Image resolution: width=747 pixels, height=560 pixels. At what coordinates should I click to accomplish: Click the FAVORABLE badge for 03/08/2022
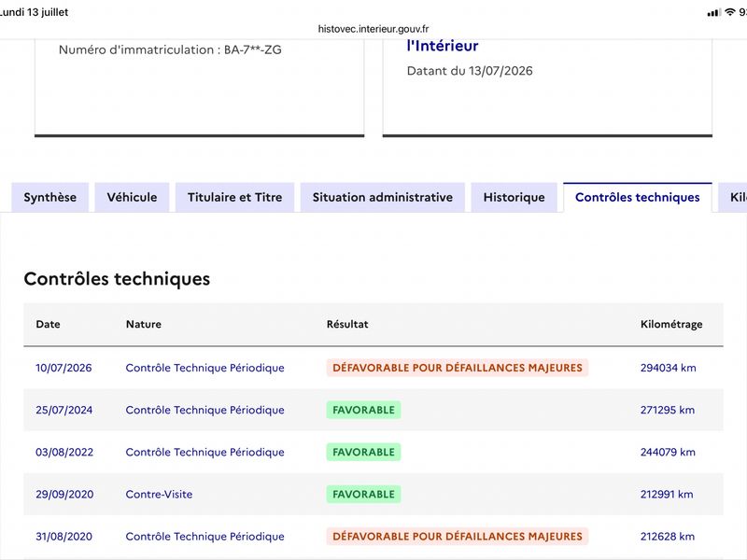(363, 452)
